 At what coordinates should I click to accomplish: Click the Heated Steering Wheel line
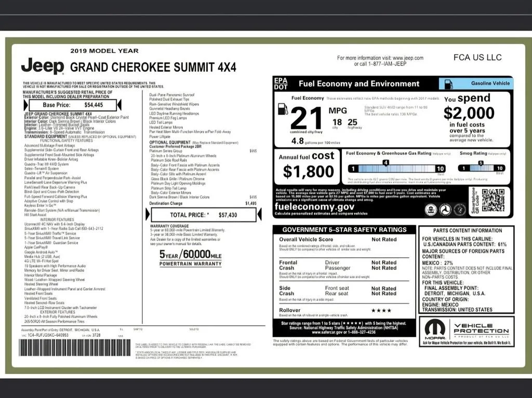pyautogui.click(x=41, y=284)
